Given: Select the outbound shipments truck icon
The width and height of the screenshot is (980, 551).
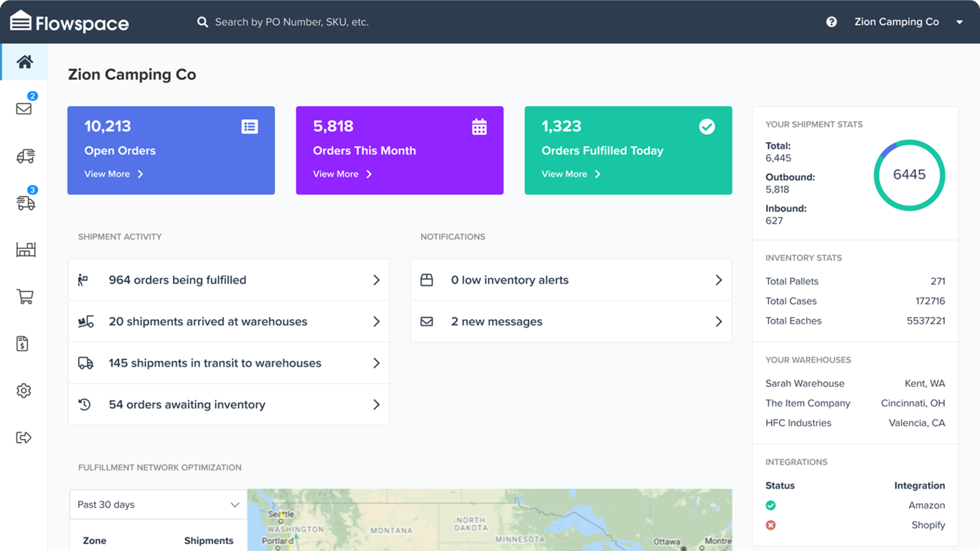Looking at the screenshot, I should 24,156.
